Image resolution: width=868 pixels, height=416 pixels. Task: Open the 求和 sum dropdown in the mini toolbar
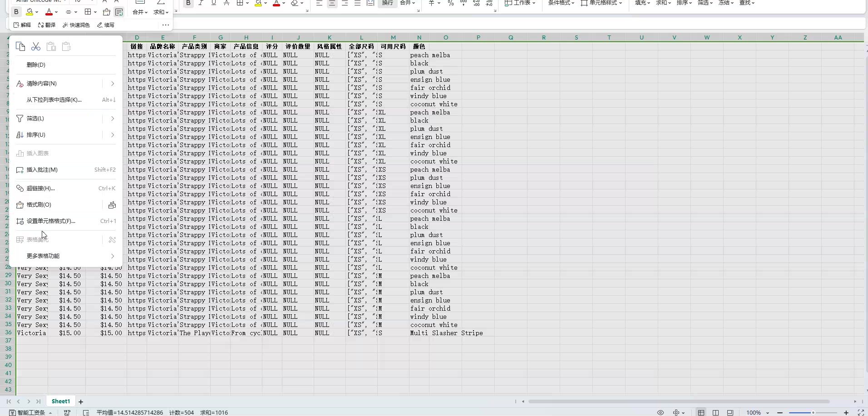click(x=161, y=12)
